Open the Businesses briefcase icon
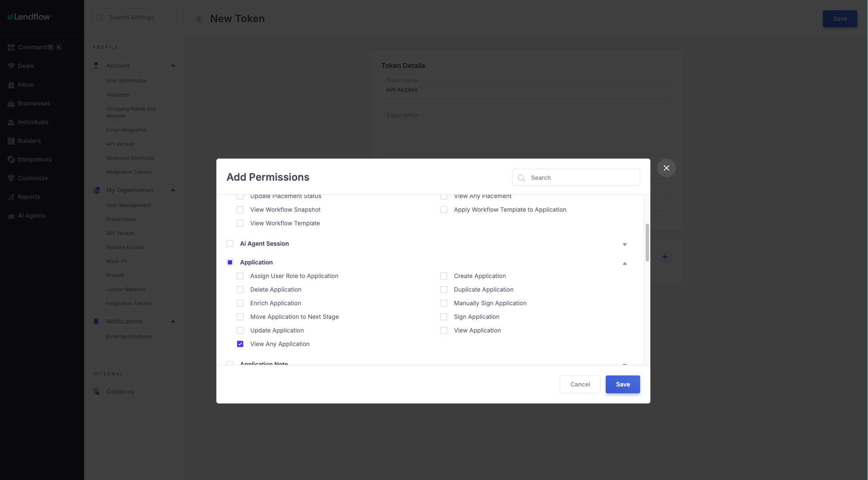The width and height of the screenshot is (868, 480). (11, 103)
